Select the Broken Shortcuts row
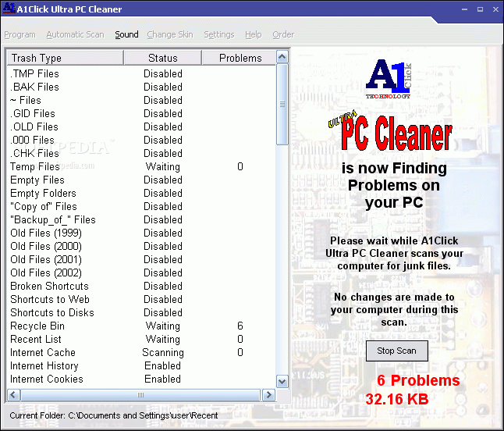Viewport: 504px width, 431px height. 141,286
